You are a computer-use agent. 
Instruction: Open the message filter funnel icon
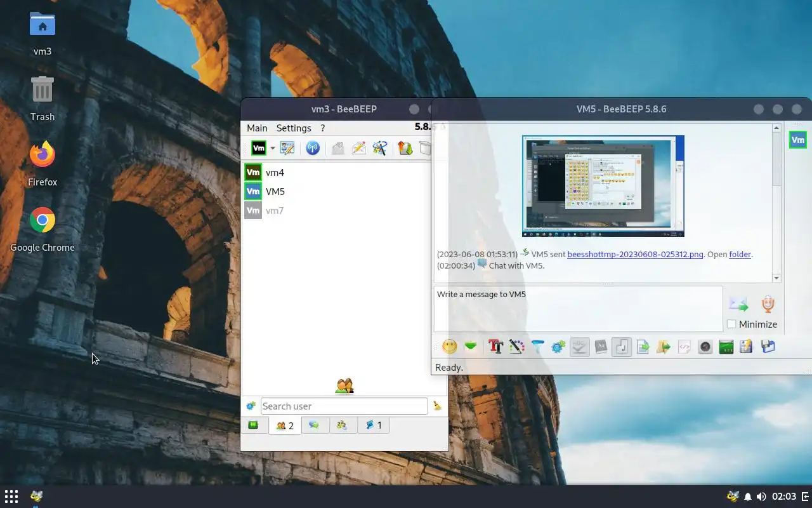tap(538, 347)
